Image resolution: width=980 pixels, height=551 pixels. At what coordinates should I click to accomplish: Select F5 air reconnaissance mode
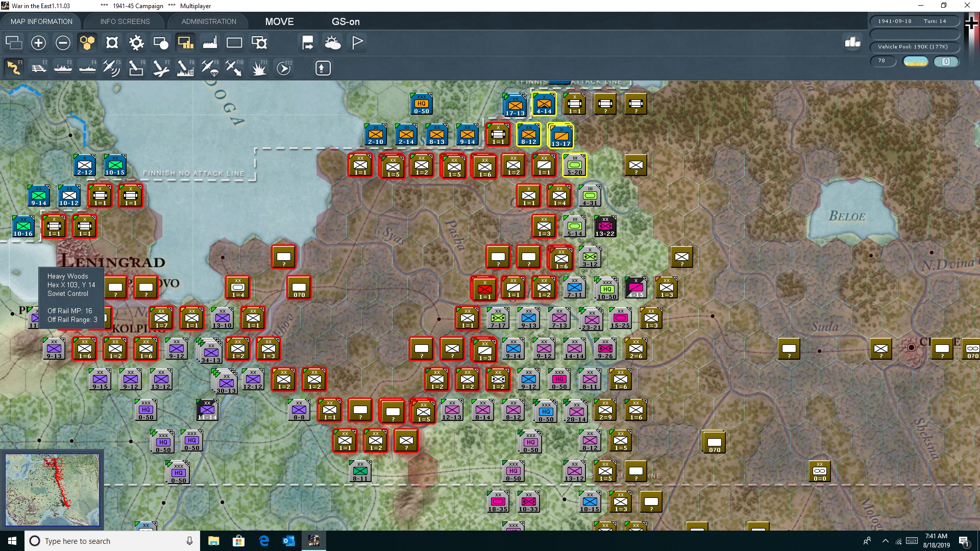click(112, 67)
